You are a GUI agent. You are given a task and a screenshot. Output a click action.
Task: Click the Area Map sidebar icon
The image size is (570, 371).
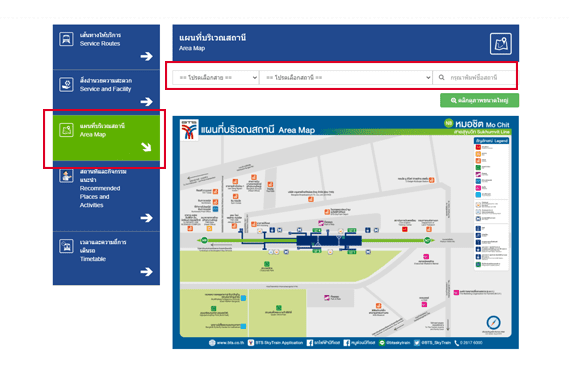66,130
